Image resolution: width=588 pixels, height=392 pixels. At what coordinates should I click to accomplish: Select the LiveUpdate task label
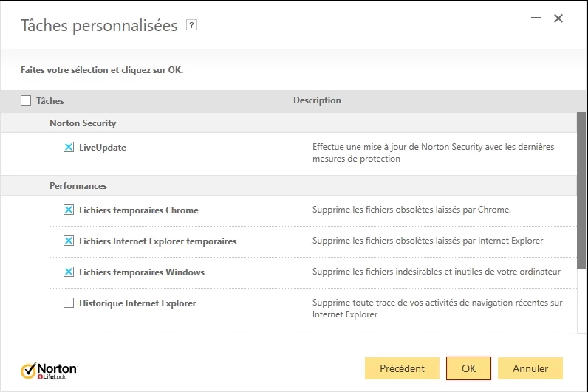coord(103,148)
